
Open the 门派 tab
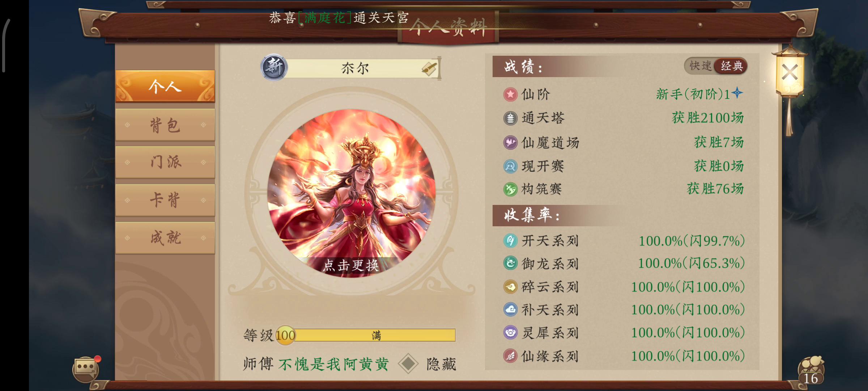point(165,162)
